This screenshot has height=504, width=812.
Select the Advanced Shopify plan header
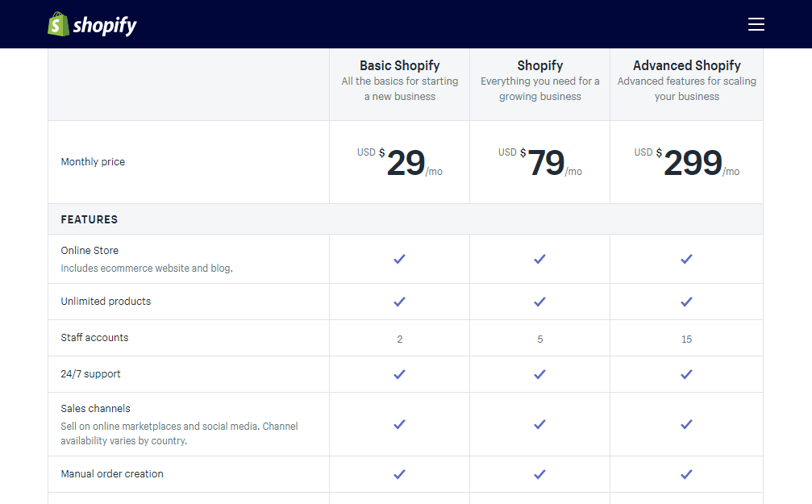[686, 65]
